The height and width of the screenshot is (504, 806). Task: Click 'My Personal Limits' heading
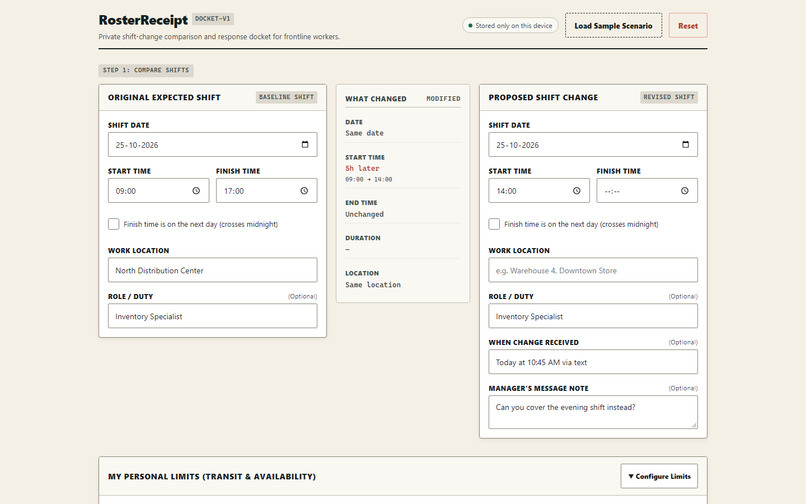coord(212,476)
